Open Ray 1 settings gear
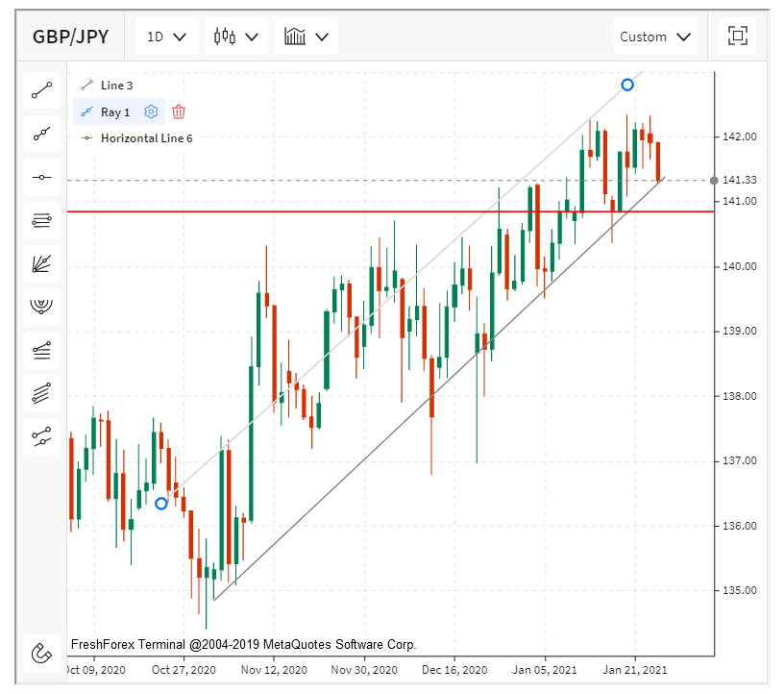 click(x=151, y=112)
